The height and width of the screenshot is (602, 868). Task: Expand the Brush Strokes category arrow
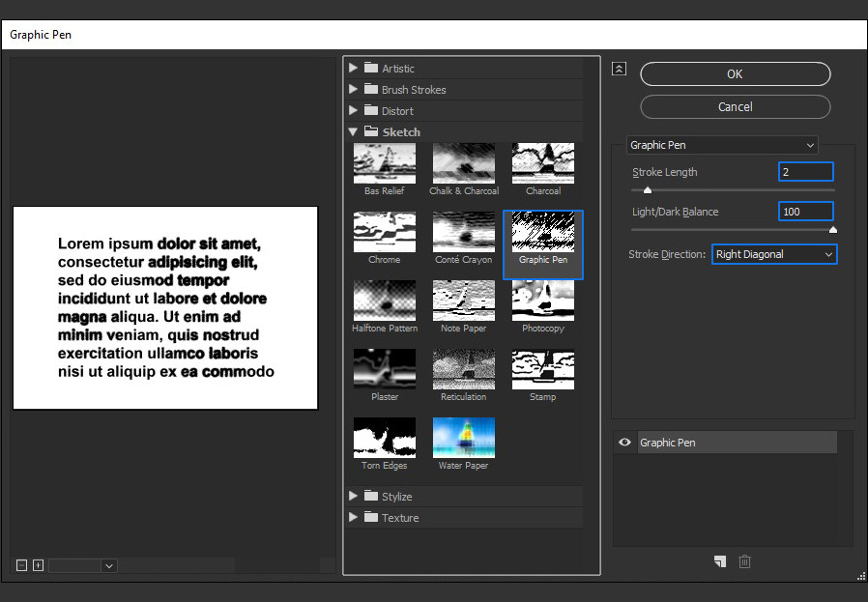click(x=353, y=89)
